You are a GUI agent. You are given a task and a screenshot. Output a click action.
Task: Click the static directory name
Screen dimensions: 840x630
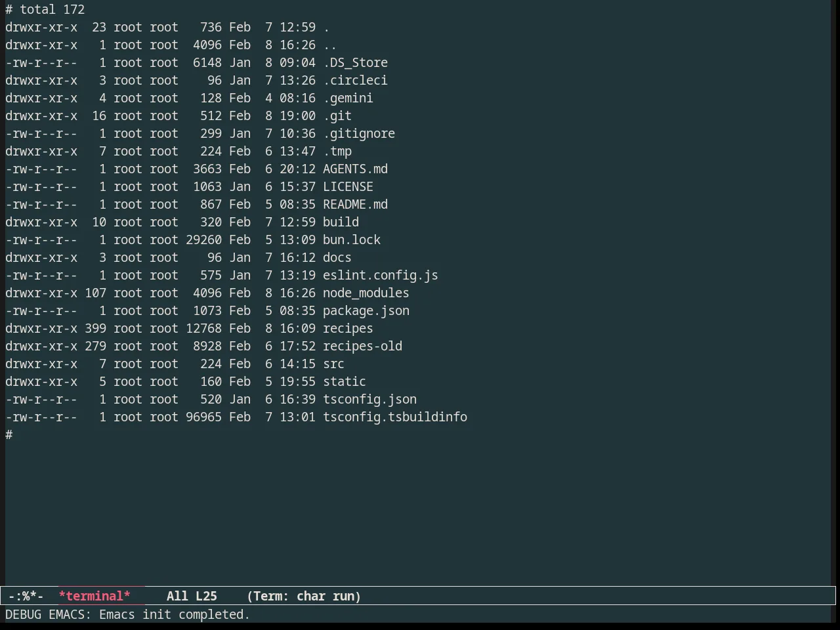pyautogui.click(x=345, y=381)
